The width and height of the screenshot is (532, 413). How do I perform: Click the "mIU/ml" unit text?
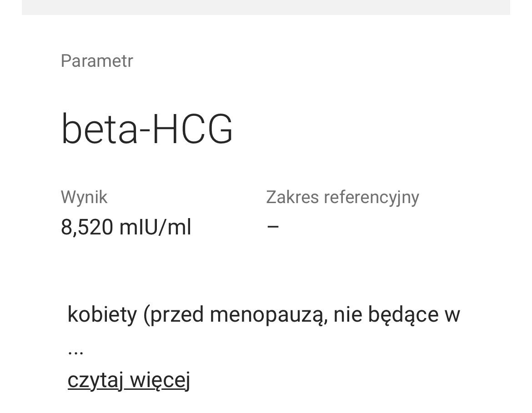pyautogui.click(x=155, y=227)
